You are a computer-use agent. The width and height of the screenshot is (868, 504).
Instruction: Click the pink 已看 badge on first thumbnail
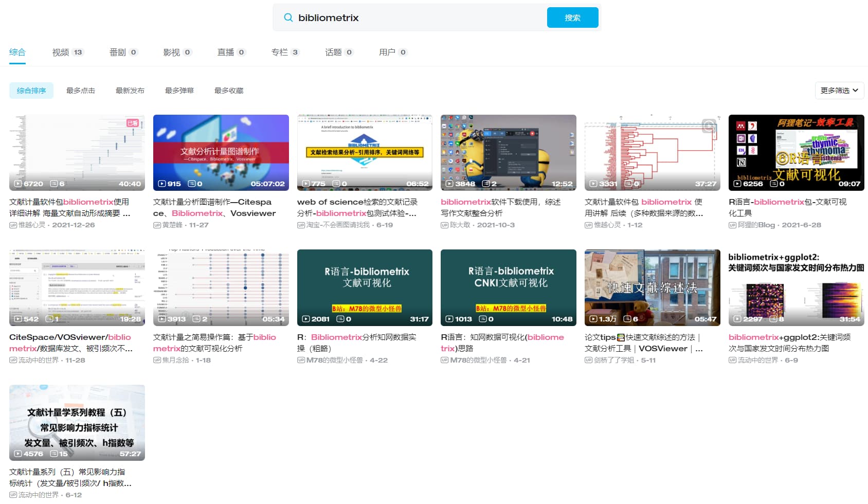133,123
